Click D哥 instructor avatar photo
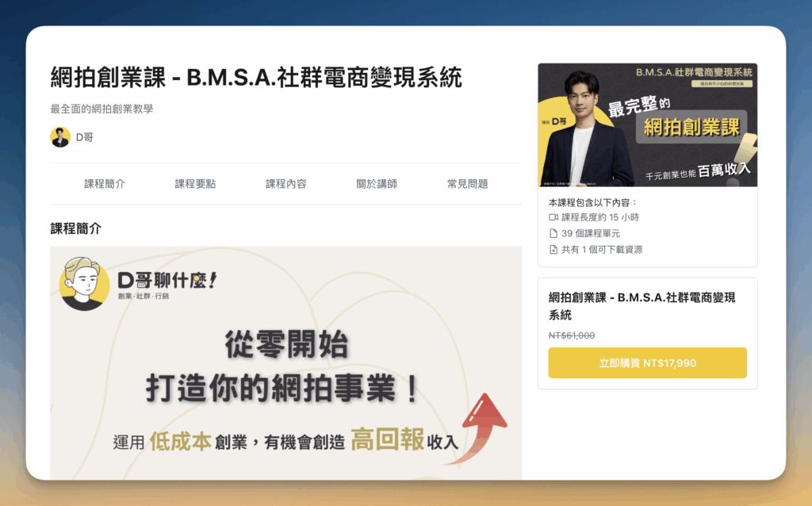Screen dimensions: 812x506 click(x=60, y=137)
